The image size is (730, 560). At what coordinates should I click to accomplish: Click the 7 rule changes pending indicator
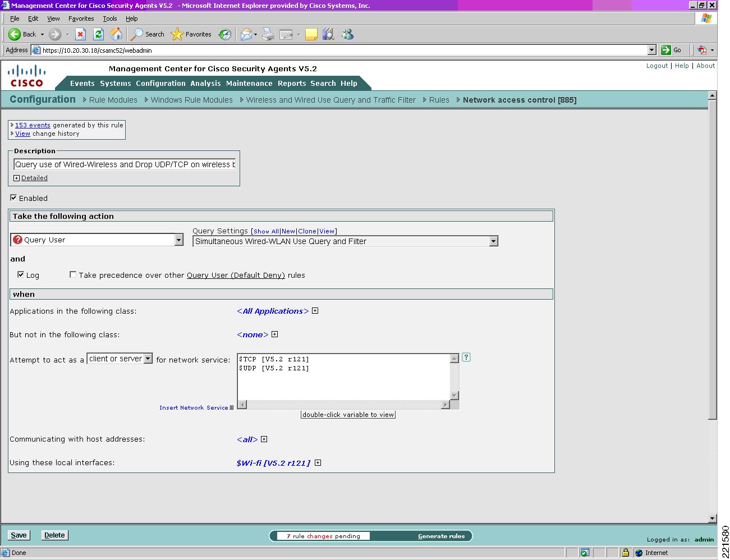click(323, 536)
